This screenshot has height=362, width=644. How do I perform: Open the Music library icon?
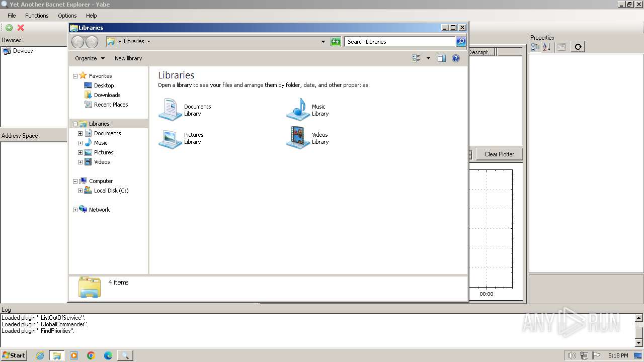(298, 110)
